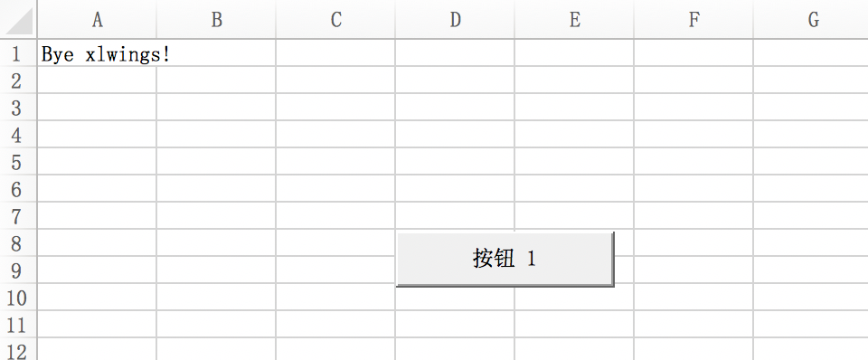Select column F header
Screen dimensions: 868x360
coord(693,19)
